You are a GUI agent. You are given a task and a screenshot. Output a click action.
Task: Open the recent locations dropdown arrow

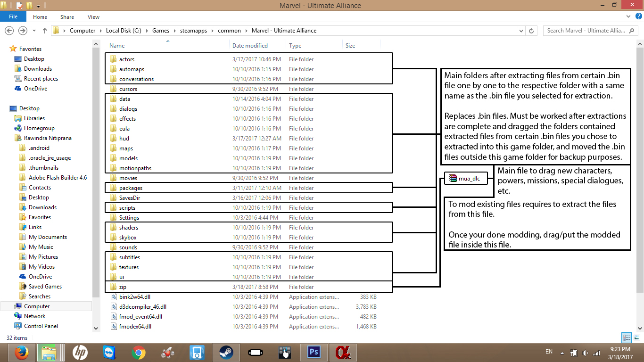34,31
